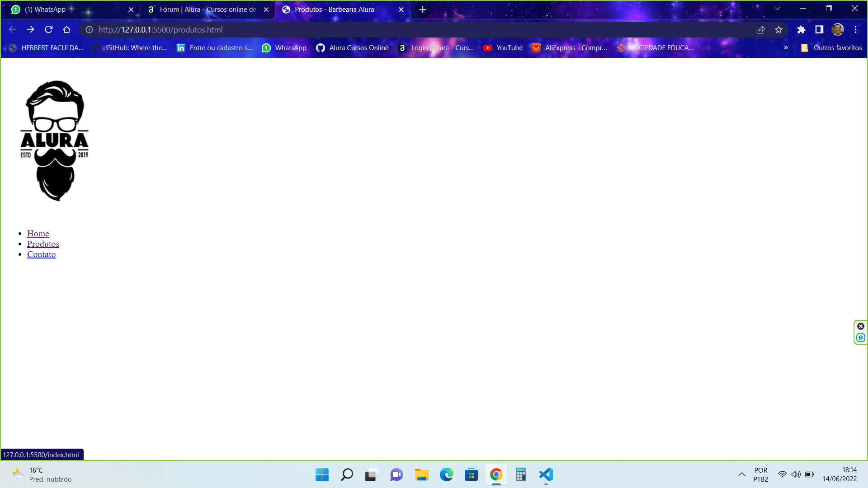Open a new browser tab

(x=423, y=9)
